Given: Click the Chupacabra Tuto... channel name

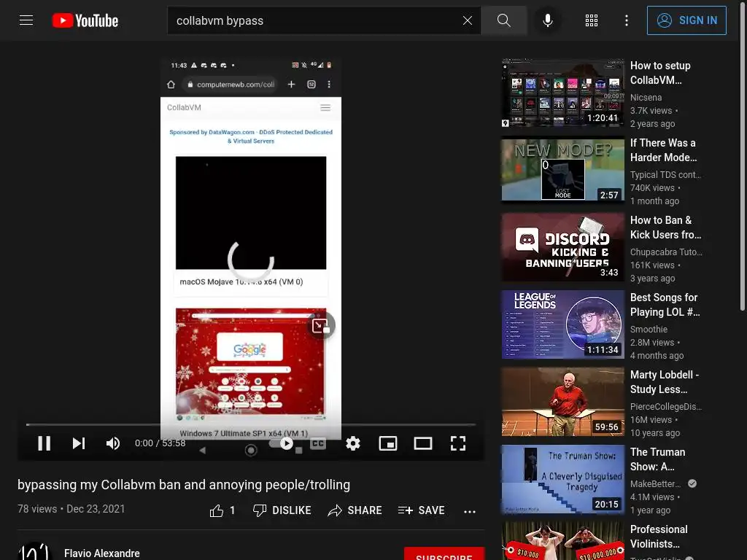Looking at the screenshot, I should tap(666, 252).
